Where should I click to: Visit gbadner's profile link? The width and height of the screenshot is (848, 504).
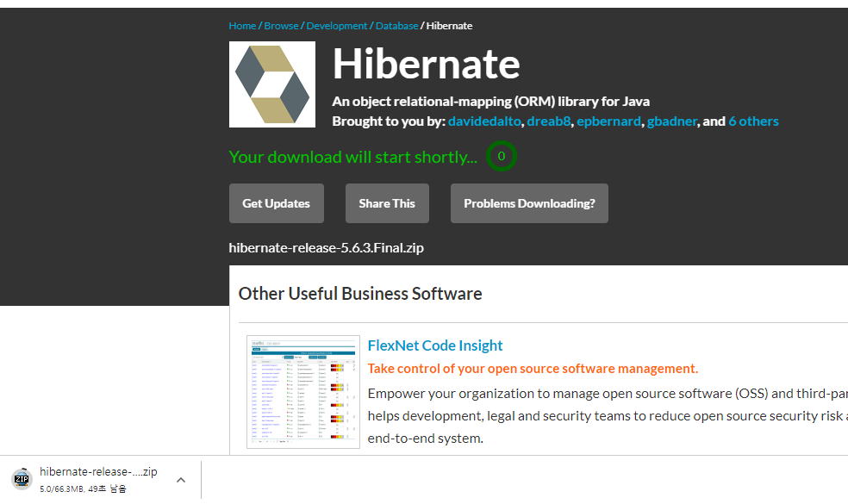tap(672, 121)
